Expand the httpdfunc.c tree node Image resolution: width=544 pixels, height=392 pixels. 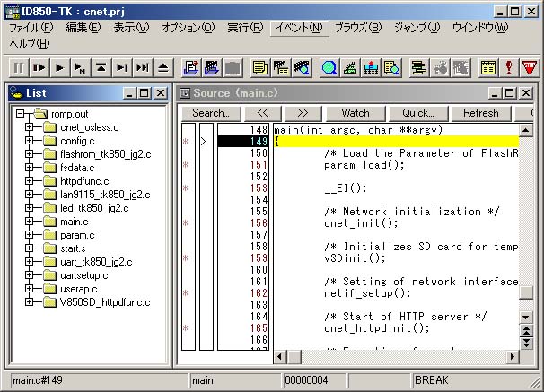click(x=29, y=181)
